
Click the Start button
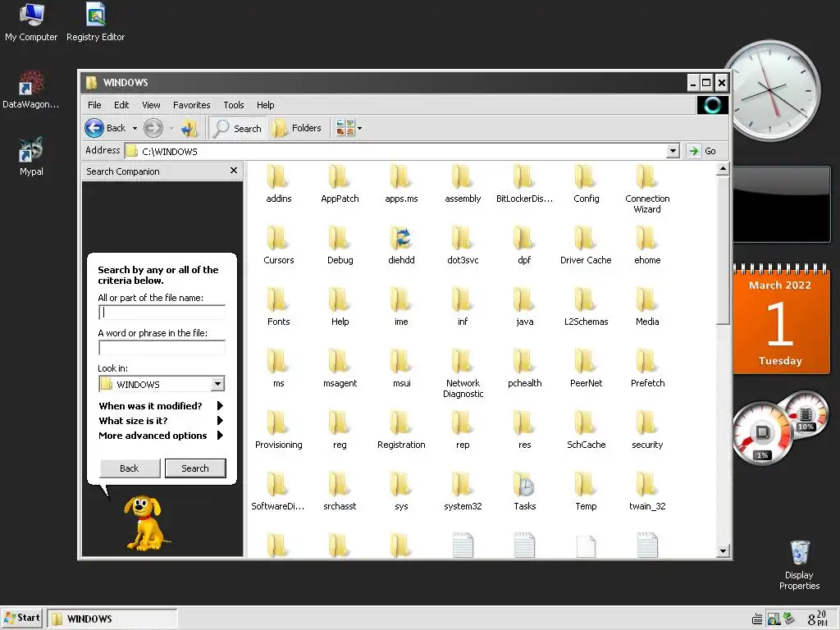pos(22,618)
